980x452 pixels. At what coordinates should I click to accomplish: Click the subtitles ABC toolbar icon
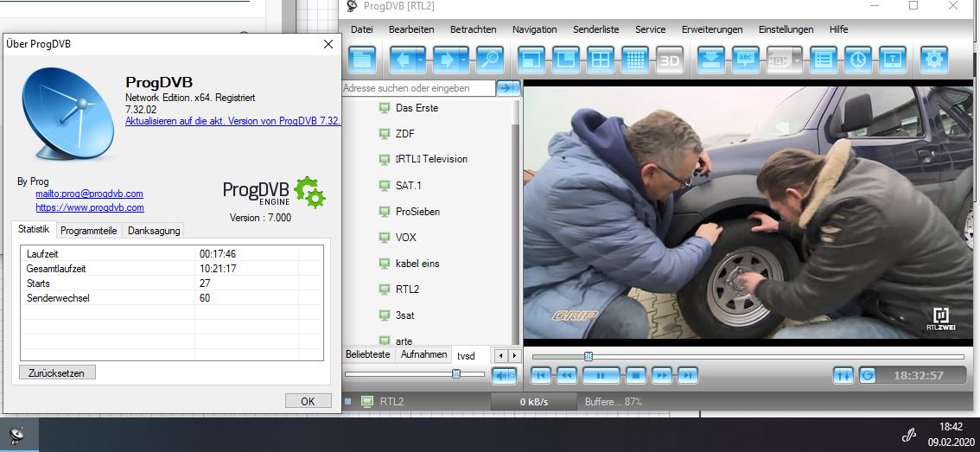(x=745, y=60)
